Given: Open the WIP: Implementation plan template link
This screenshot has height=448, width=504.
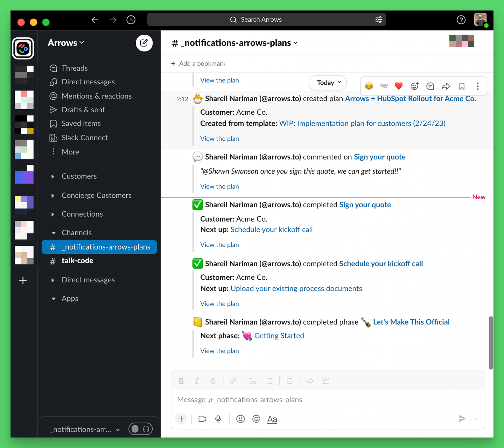Looking at the screenshot, I should pyautogui.click(x=362, y=124).
